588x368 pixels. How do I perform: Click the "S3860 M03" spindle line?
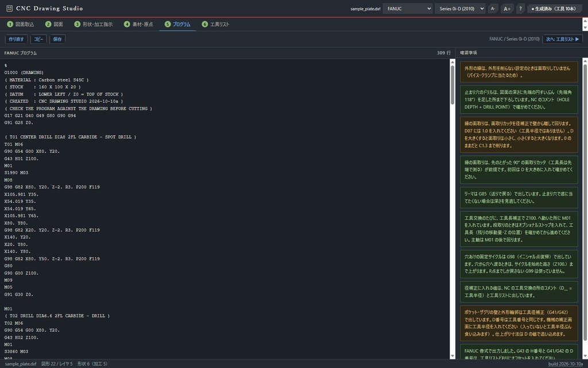tap(16, 351)
